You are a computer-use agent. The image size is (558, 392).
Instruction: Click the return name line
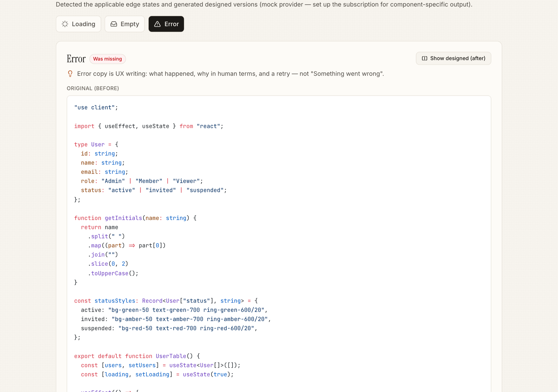point(100,227)
